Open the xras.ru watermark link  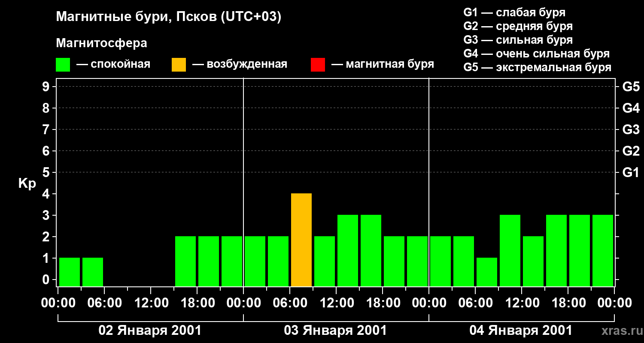[x=620, y=331]
